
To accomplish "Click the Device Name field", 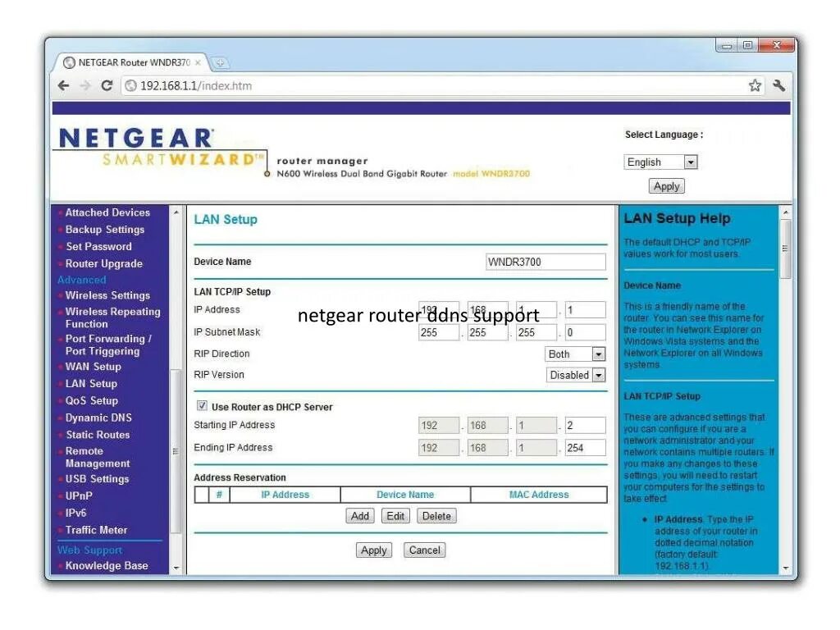I will click(546, 262).
